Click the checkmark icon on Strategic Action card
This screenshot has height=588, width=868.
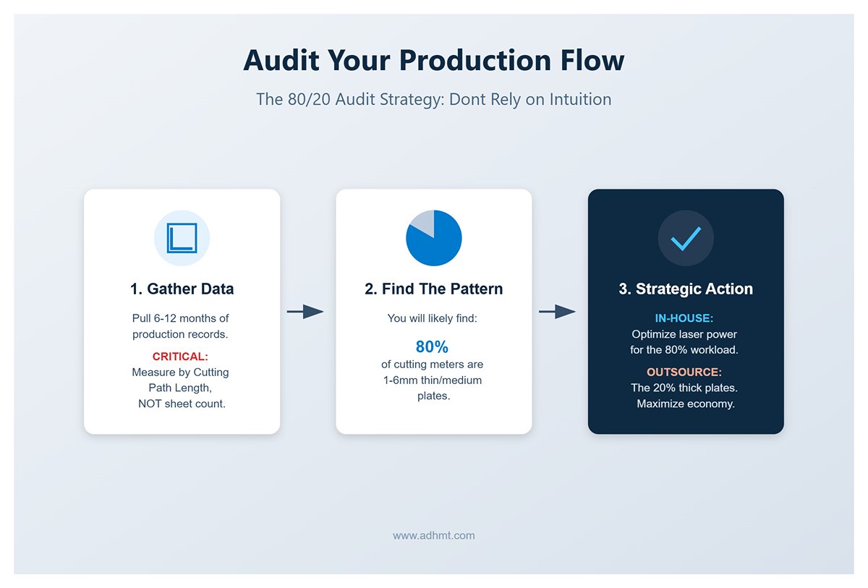686,237
